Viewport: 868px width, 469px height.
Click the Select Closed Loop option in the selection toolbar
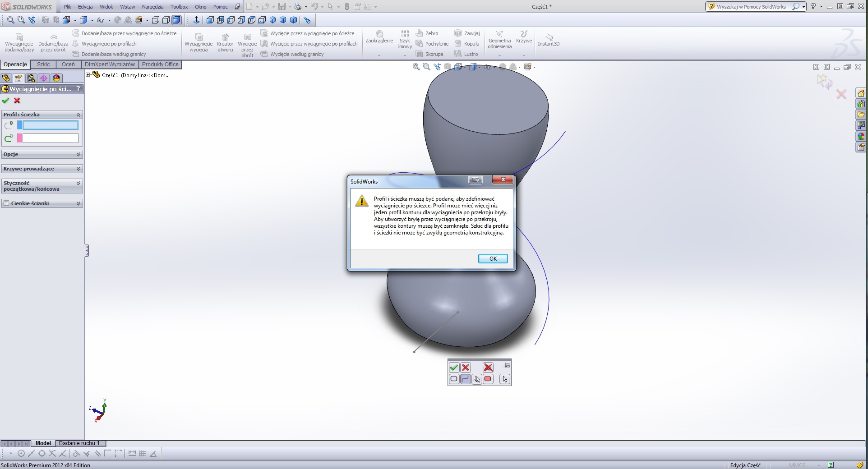(x=454, y=379)
